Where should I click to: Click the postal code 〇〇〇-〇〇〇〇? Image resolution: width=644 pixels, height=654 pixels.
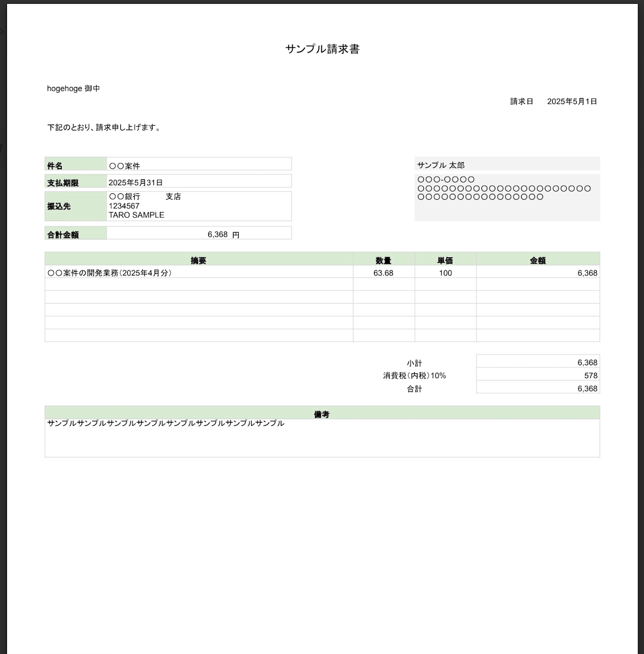[446, 179]
